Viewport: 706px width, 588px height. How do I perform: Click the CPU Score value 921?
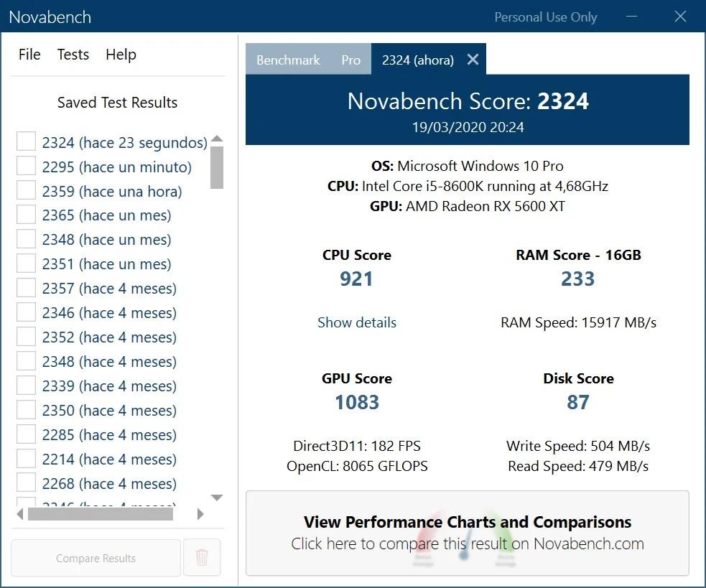[356, 279]
